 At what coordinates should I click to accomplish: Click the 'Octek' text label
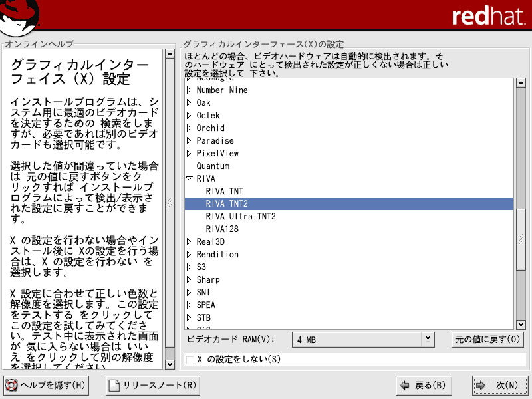tap(208, 115)
